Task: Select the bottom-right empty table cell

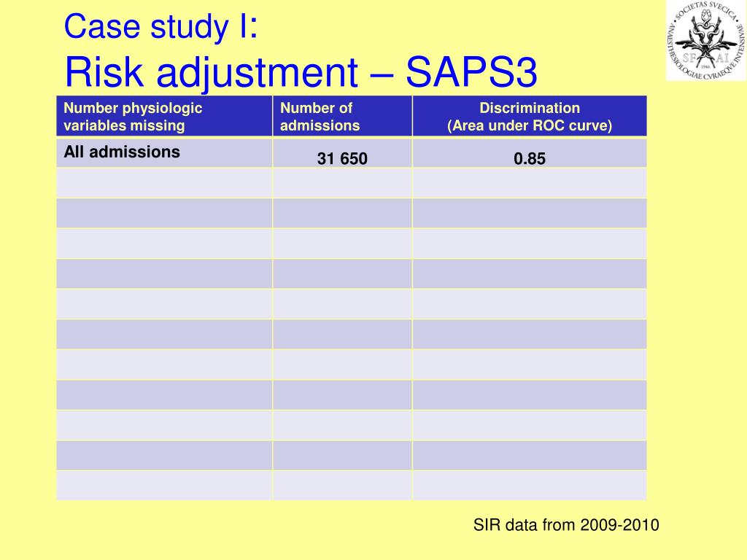Action: click(530, 485)
